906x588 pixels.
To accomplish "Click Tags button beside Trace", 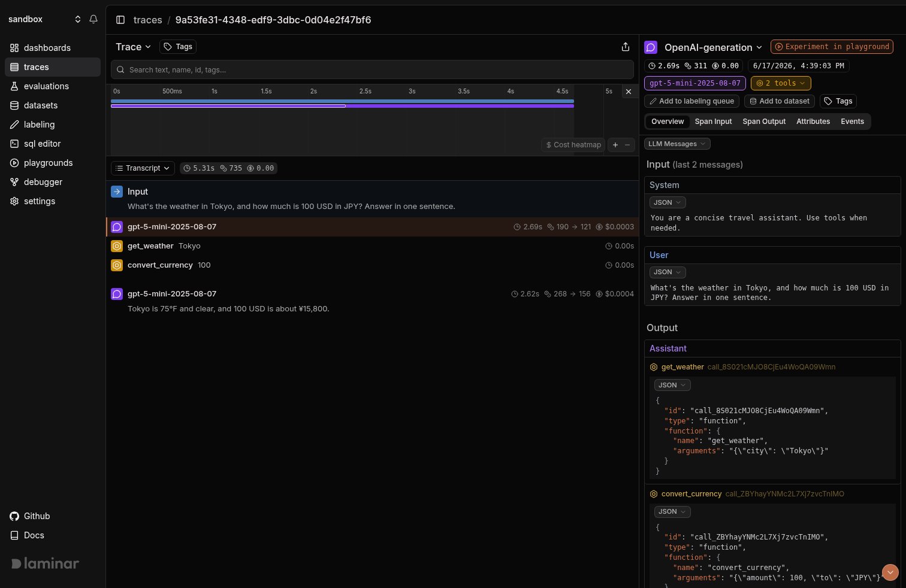I will (178, 47).
